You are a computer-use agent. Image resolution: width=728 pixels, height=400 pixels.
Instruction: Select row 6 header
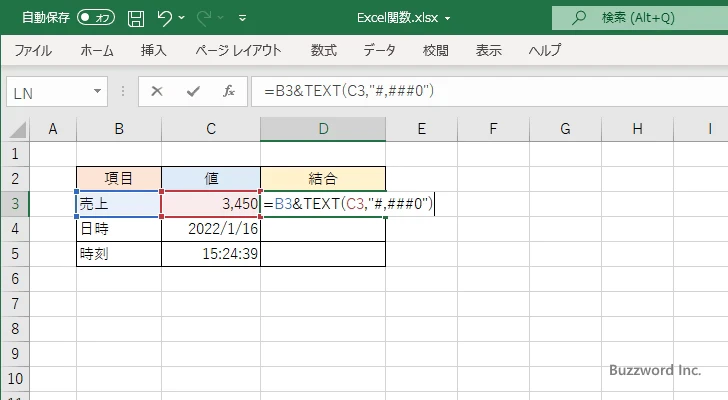[15, 279]
